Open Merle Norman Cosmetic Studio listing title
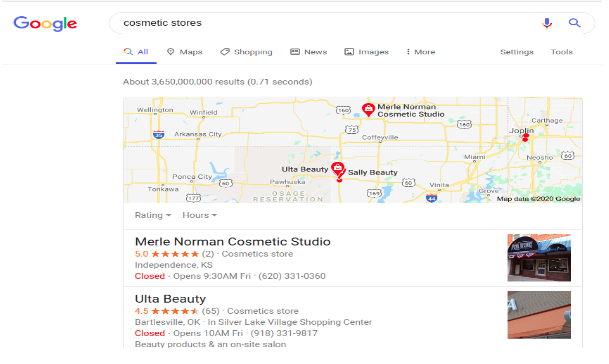The image size is (609, 364). [233, 242]
